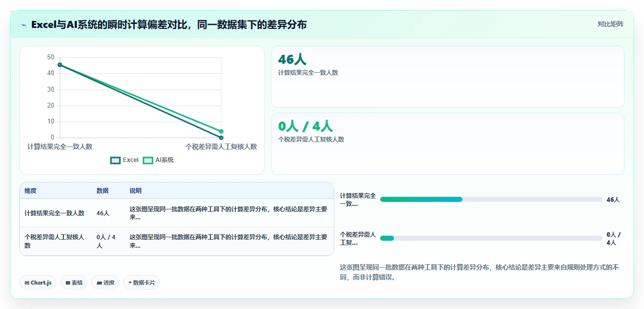Click the 46人 value beside progress bar
The width and height of the screenshot is (644, 309).
point(613,199)
